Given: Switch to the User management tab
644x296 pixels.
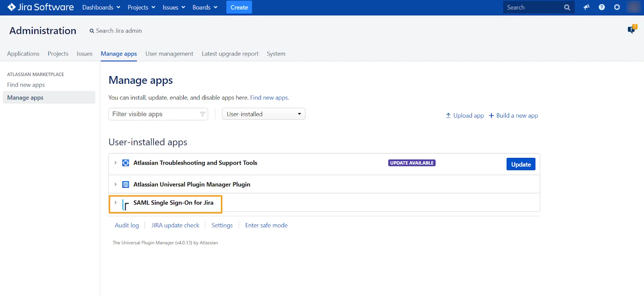Looking at the screenshot, I should coord(169,54).
